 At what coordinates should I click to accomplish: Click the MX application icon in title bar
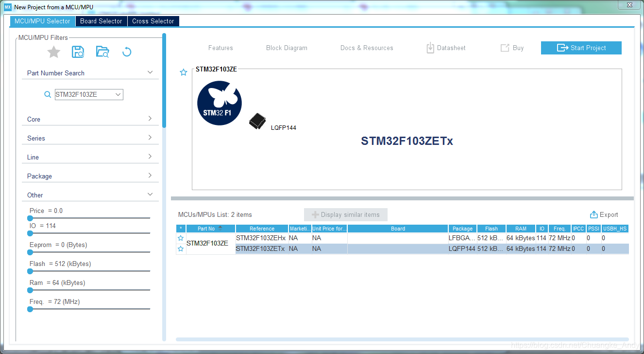[x=8, y=7]
